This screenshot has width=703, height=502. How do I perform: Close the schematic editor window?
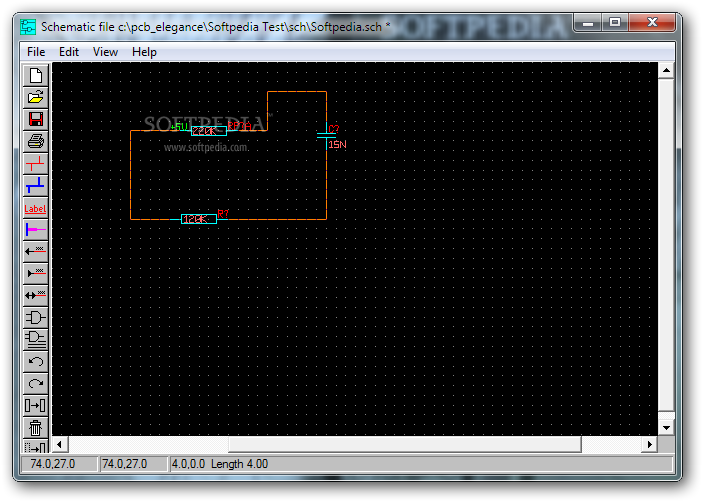coord(652,23)
